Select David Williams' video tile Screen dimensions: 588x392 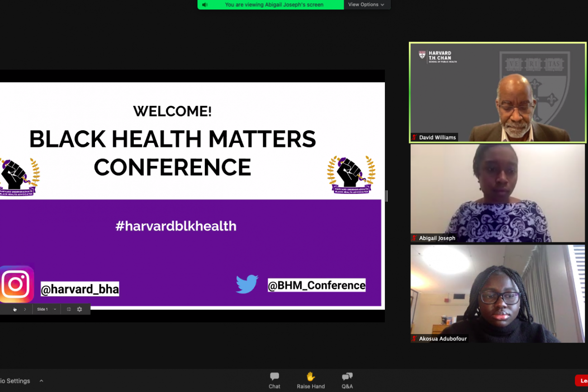(498, 93)
